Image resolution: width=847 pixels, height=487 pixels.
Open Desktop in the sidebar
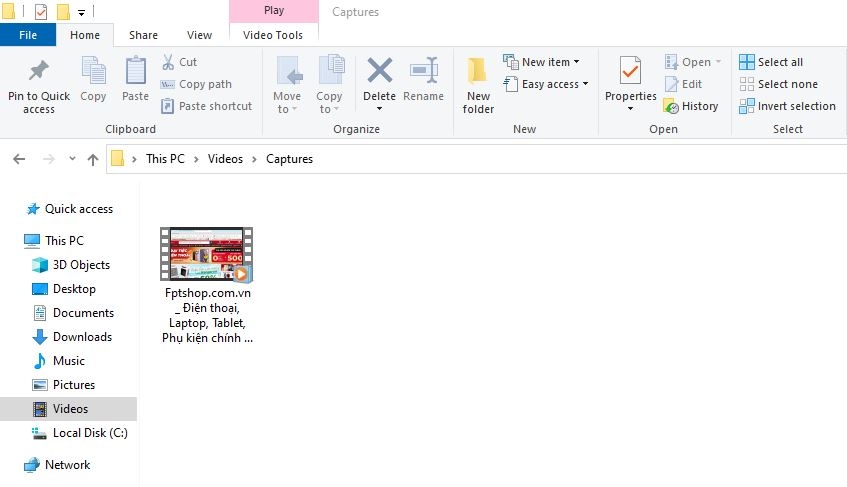[x=74, y=289]
